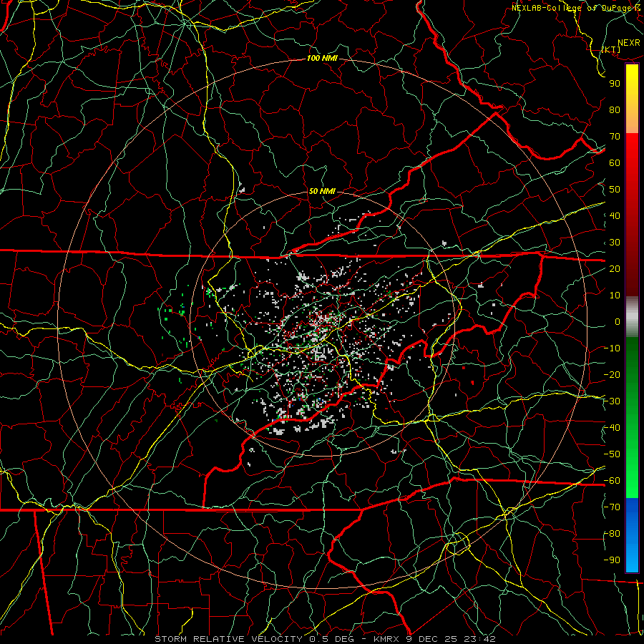Click the gray zero-velocity color bar segment
Image resolution: width=644 pixels, height=644 pixels.
(x=632, y=317)
